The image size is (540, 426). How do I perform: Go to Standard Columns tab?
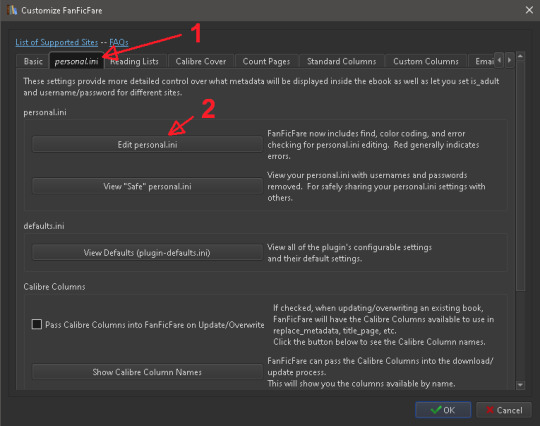point(341,61)
